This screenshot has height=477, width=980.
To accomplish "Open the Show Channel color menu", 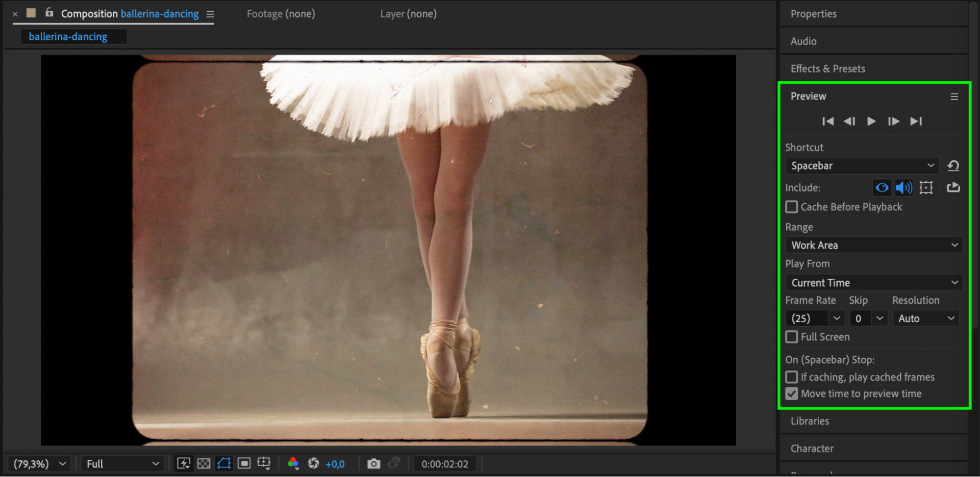I will pyautogui.click(x=293, y=464).
